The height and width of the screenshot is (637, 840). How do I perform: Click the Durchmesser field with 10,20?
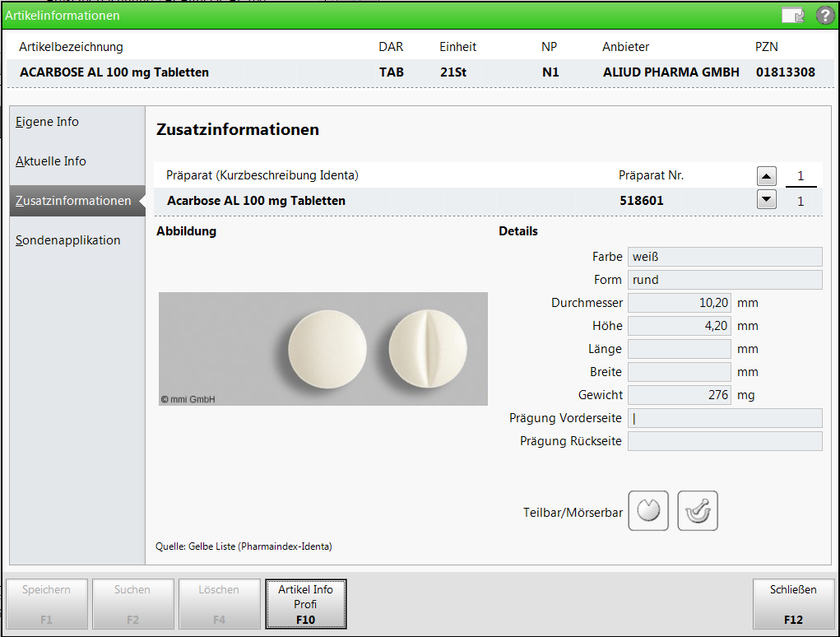click(680, 303)
